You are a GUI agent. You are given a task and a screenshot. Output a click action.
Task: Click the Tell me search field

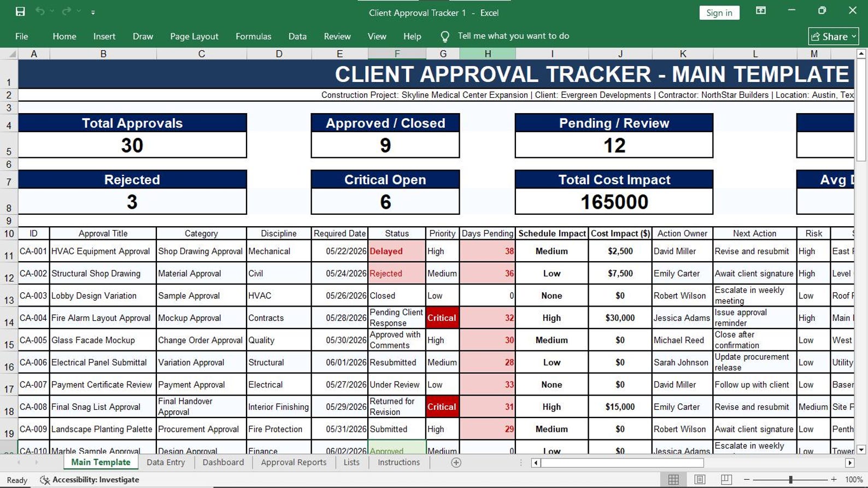[x=513, y=36]
